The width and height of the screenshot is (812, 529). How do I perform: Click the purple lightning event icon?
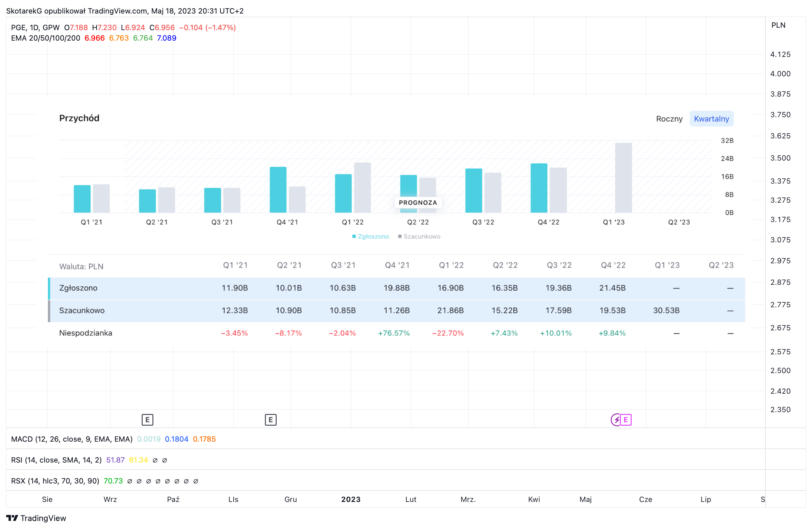616,420
